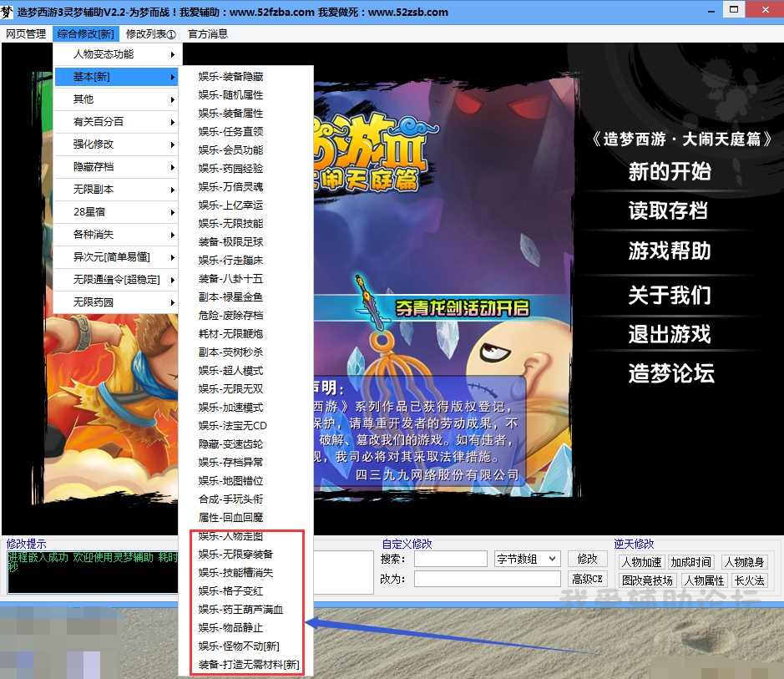
Task: Expand the 有关百分百 submenu
Action: coord(117,122)
